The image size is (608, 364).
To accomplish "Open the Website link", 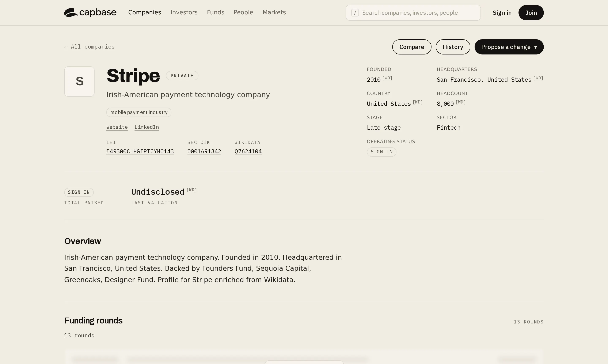I will [x=117, y=127].
